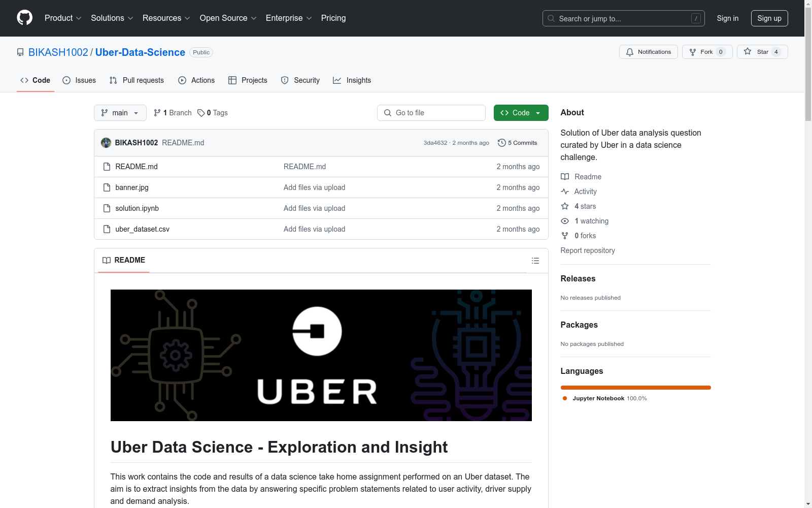Click the eye icon beside watching
The image size is (812, 508).
pyautogui.click(x=565, y=221)
